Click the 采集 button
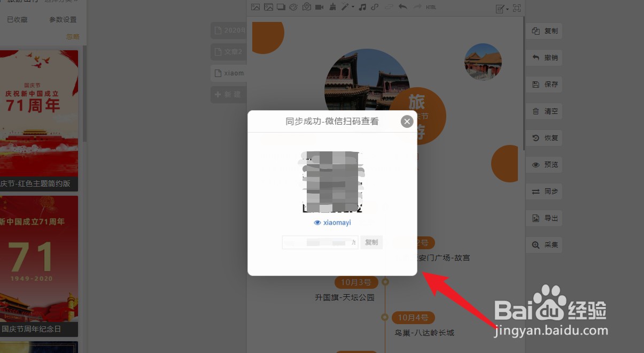 coord(545,245)
